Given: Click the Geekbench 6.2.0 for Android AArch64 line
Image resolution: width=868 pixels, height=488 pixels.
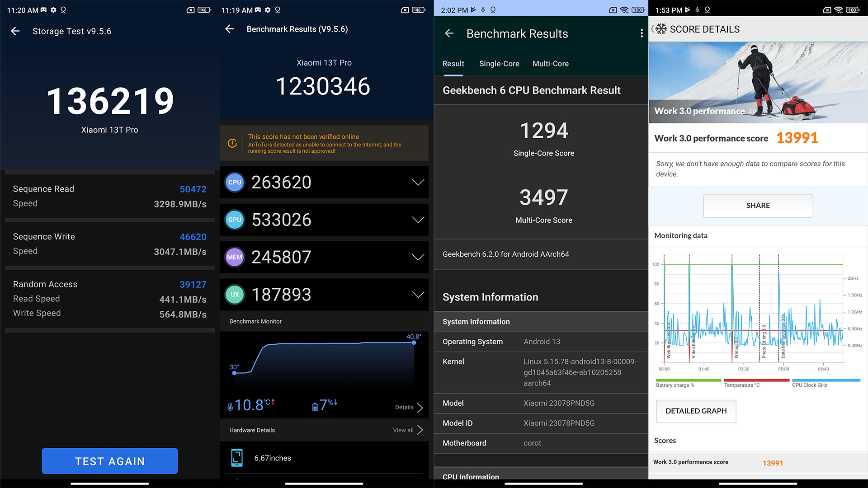Looking at the screenshot, I should [x=506, y=254].
